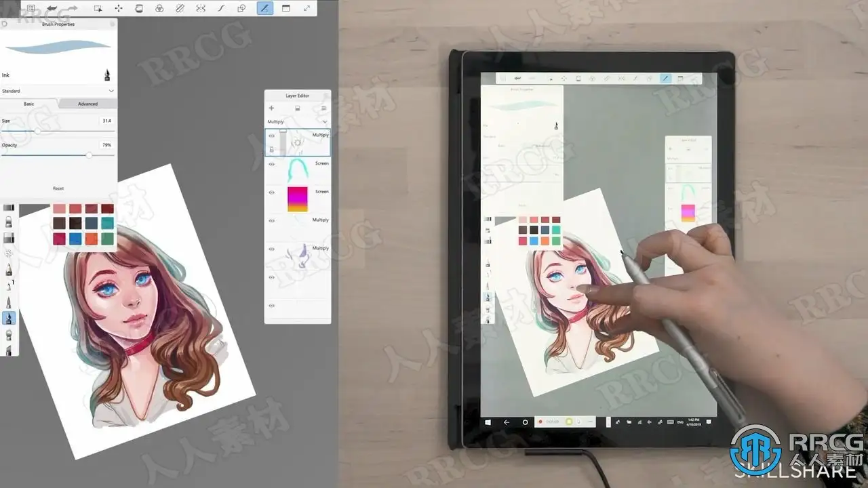Screen dimensions: 868x488
Task: Switch to the Basic tab
Action: click(29, 104)
